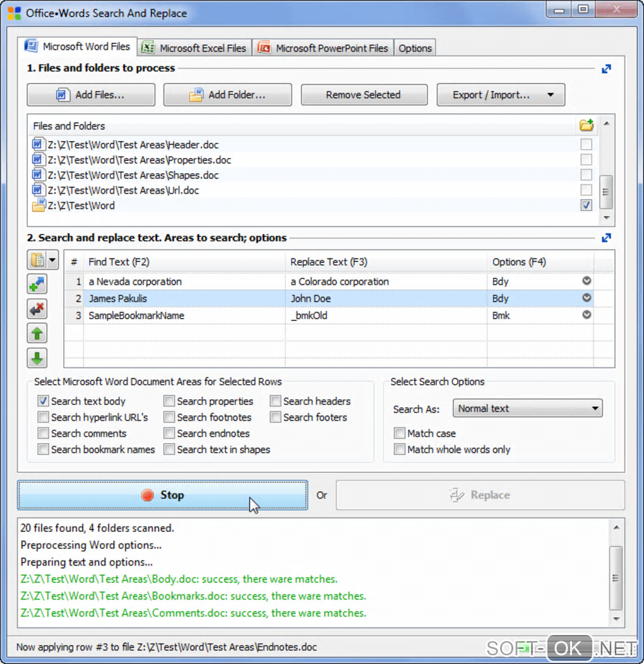
Task: Open Export / Import dropdown button
Action: point(501,94)
